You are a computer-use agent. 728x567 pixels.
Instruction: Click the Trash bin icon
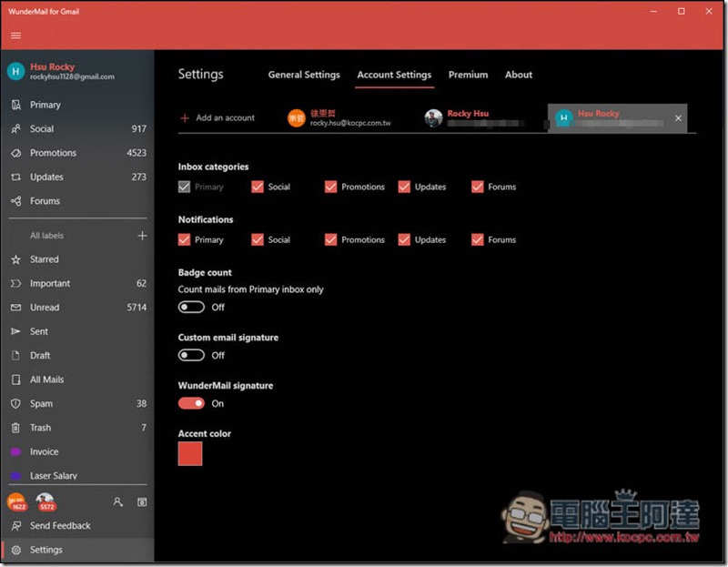point(15,428)
